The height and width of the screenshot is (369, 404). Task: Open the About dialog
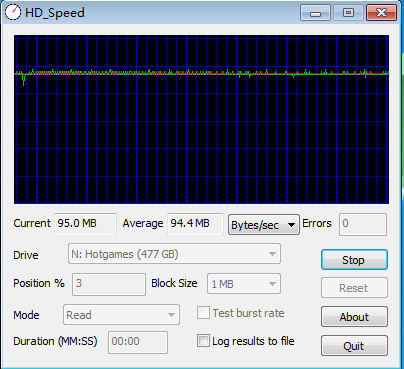(354, 317)
